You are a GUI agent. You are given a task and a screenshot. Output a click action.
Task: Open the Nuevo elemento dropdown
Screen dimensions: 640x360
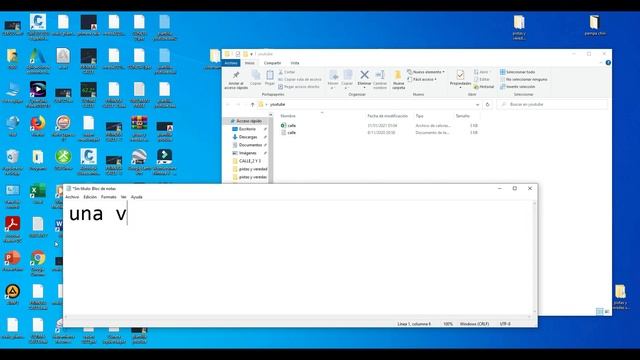pyautogui.click(x=426, y=72)
